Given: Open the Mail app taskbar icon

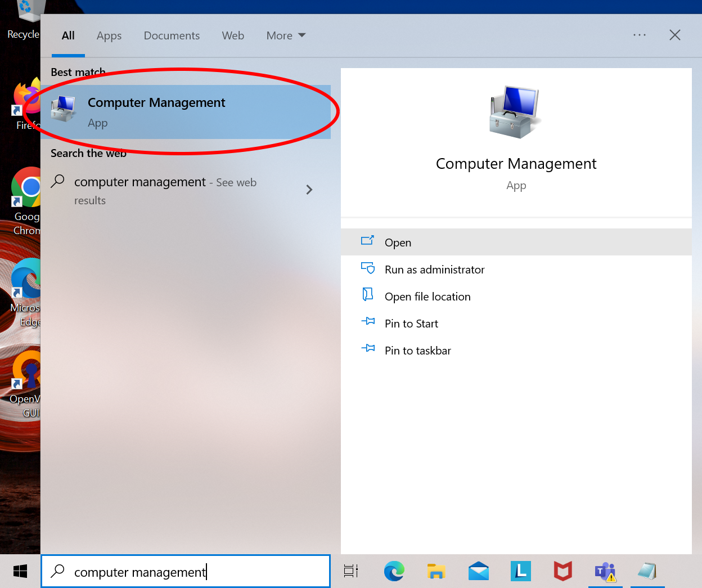Looking at the screenshot, I should [x=478, y=572].
